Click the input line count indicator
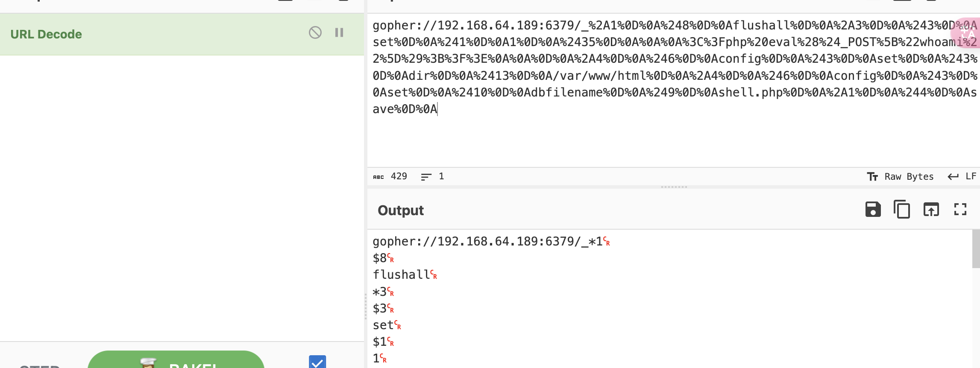This screenshot has height=368, width=980. [x=432, y=176]
